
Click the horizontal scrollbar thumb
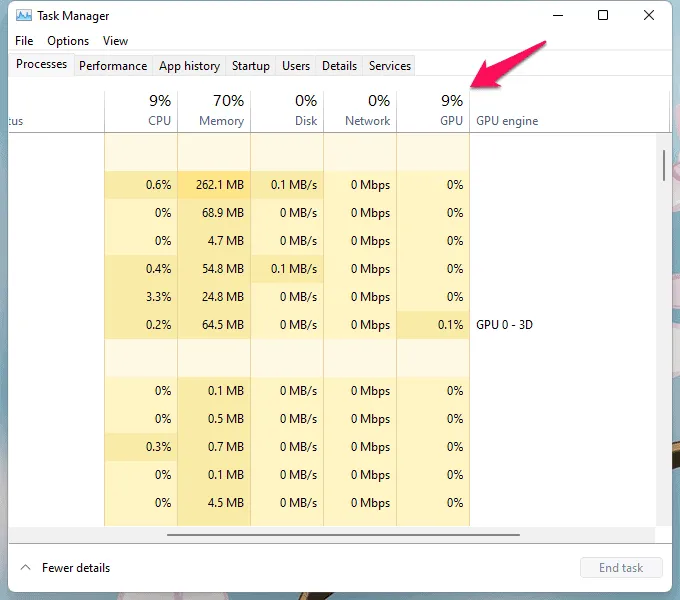343,535
